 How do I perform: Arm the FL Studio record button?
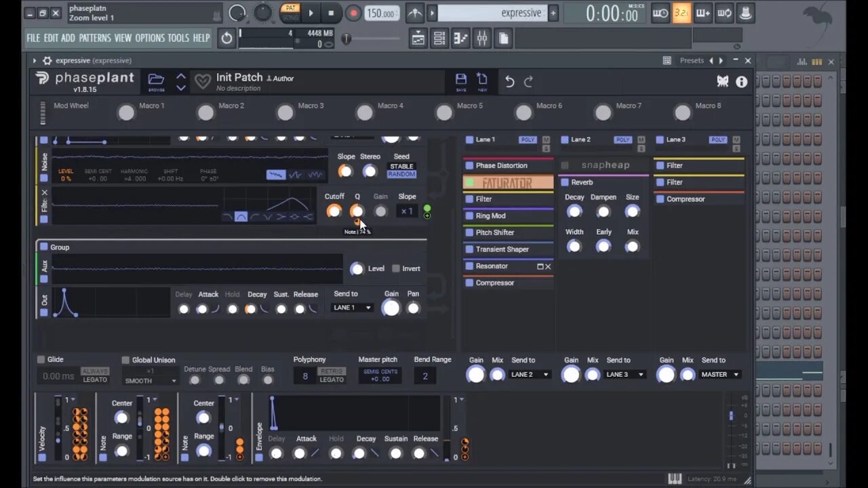353,13
